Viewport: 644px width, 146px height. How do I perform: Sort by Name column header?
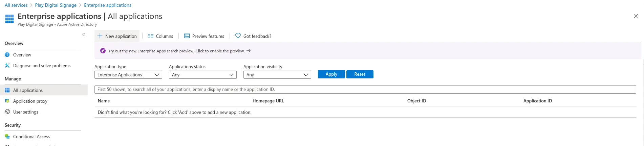tap(104, 101)
